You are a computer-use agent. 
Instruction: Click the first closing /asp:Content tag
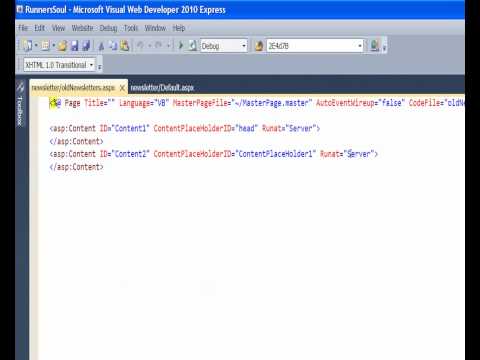point(76,141)
